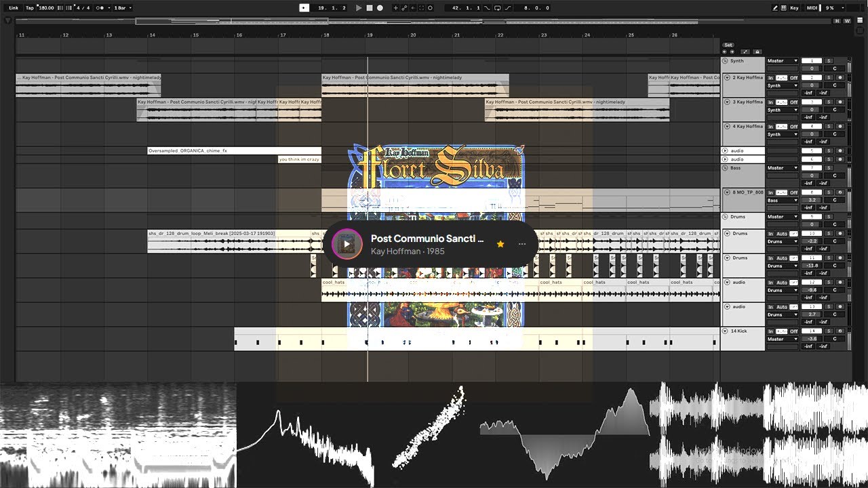The height and width of the screenshot is (488, 868).
Task: Click the lock envelopes icon
Action: [x=757, y=52]
